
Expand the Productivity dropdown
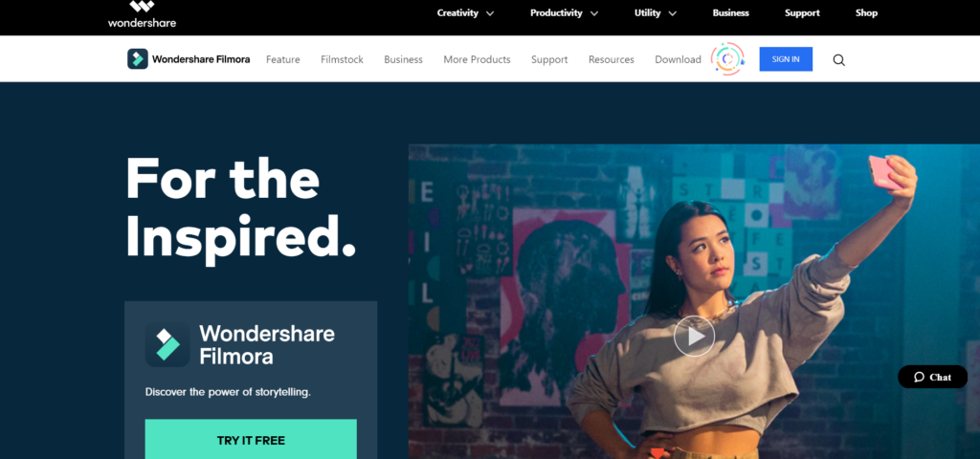564,13
